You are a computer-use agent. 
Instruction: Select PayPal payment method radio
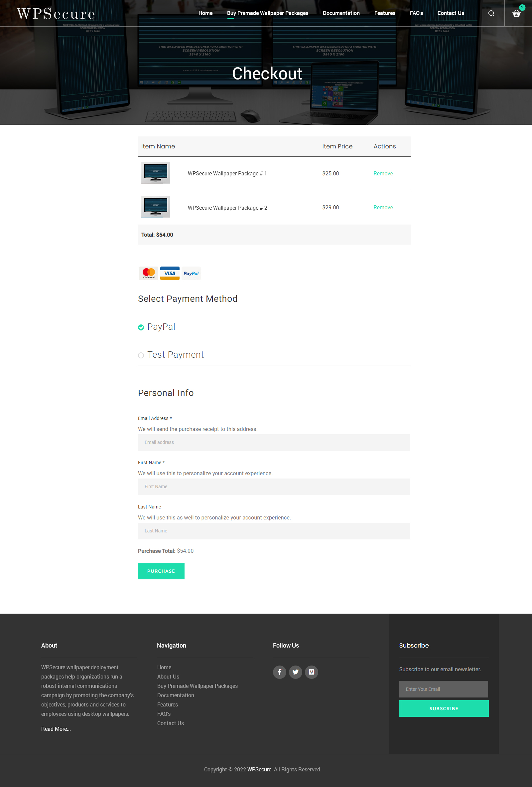click(141, 327)
